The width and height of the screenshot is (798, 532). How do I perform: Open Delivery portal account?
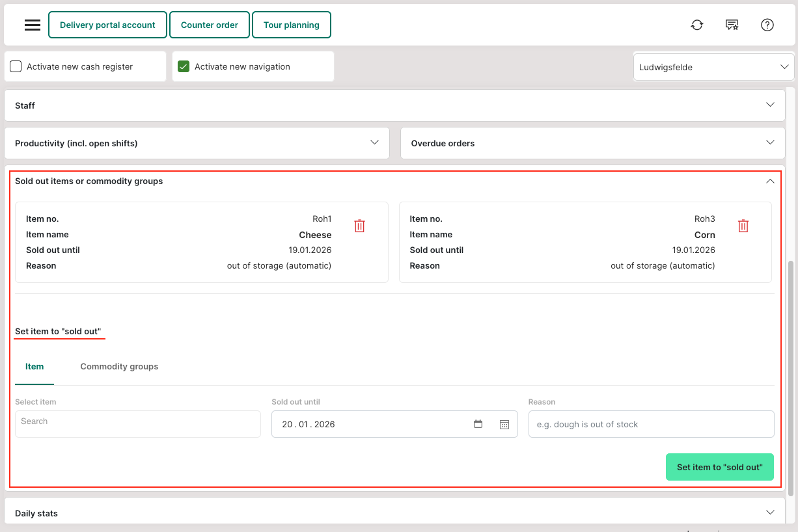coord(107,25)
